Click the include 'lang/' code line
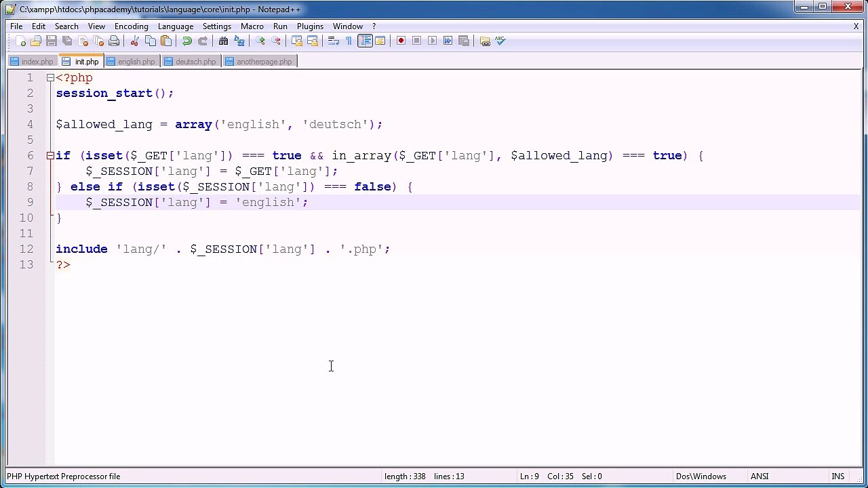 click(223, 249)
